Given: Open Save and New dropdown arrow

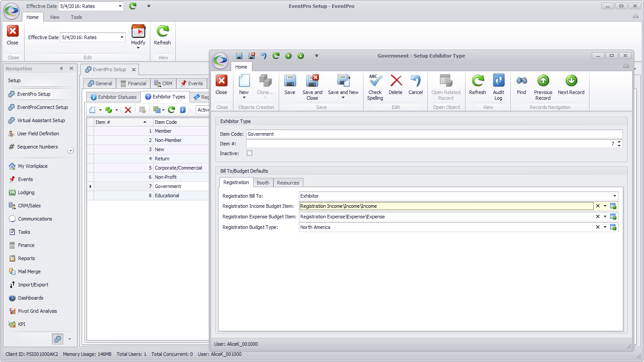Looking at the screenshot, I should pyautogui.click(x=343, y=98).
